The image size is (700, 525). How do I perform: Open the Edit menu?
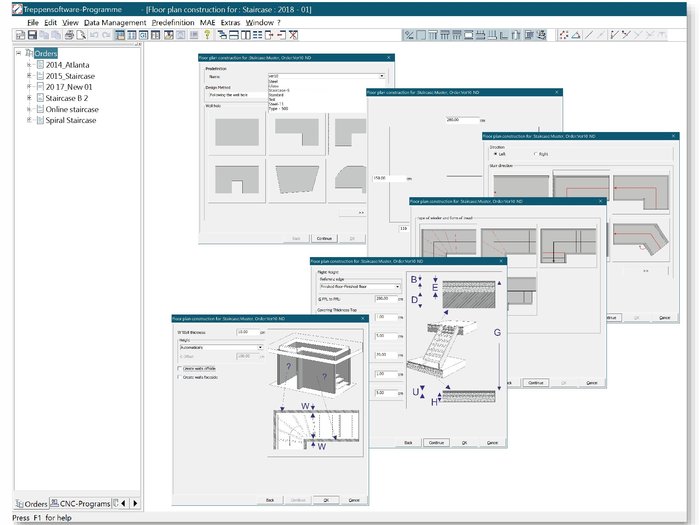click(x=50, y=22)
